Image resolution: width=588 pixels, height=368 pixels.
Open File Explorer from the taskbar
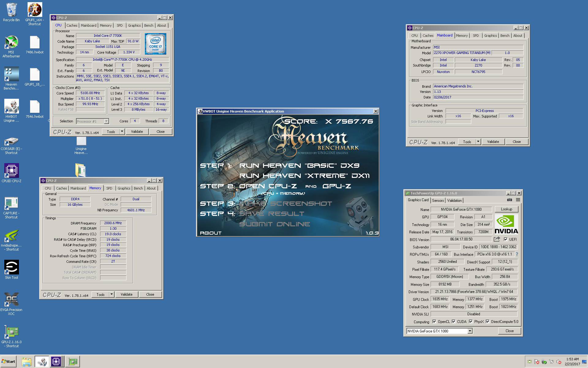point(27,362)
